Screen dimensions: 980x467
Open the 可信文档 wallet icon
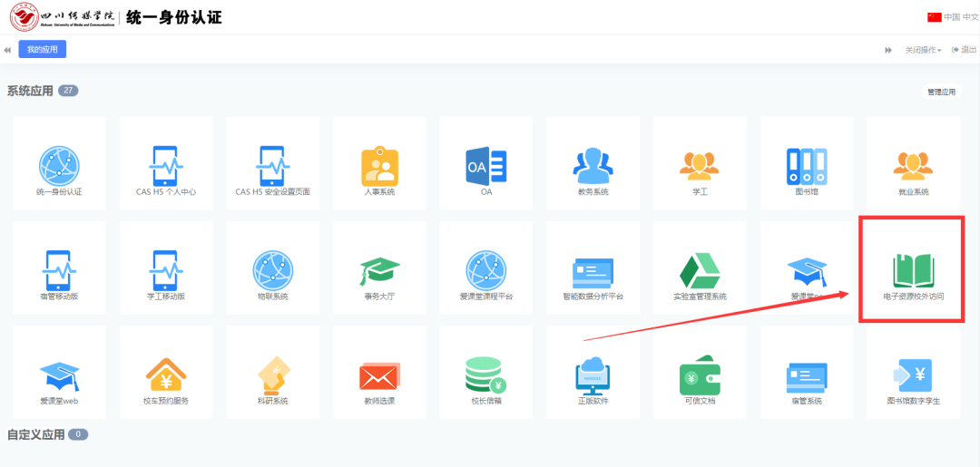(x=700, y=375)
